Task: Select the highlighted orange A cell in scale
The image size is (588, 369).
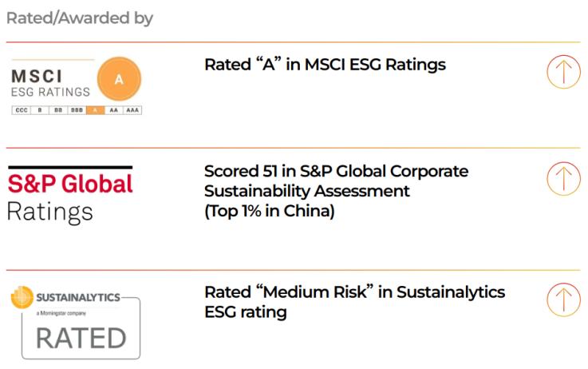Action: 95,110
